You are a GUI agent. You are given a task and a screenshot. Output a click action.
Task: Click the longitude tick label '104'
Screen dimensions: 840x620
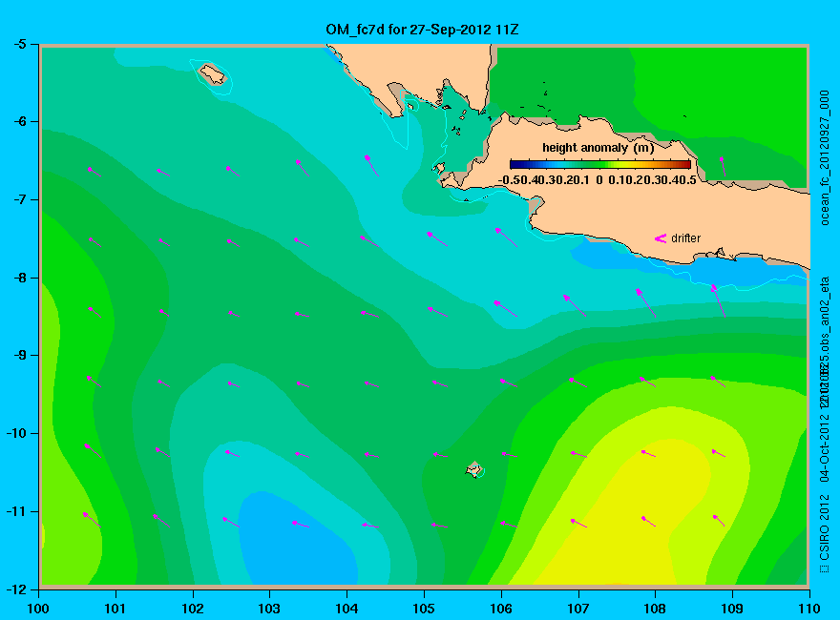tap(346, 609)
